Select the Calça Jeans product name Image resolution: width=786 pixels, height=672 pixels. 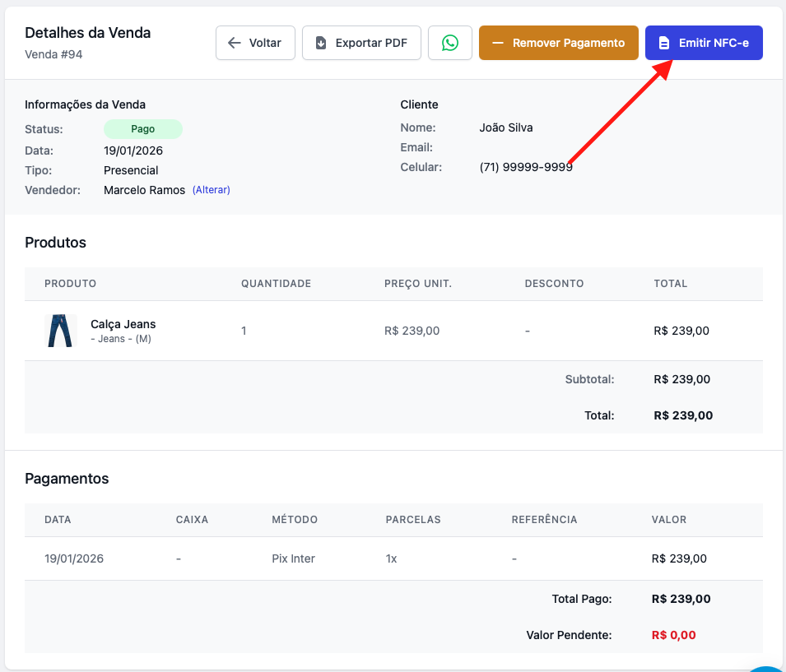[123, 324]
